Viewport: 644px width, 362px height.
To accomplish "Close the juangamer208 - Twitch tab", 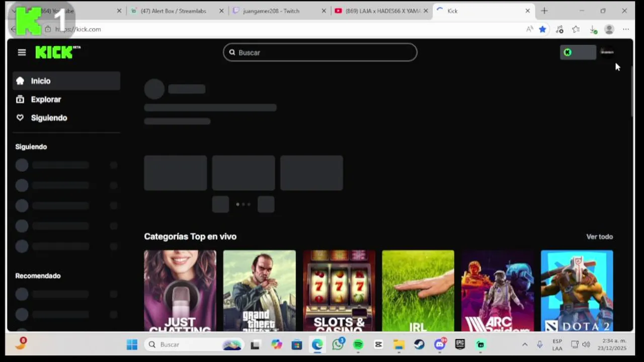I will coord(324,11).
